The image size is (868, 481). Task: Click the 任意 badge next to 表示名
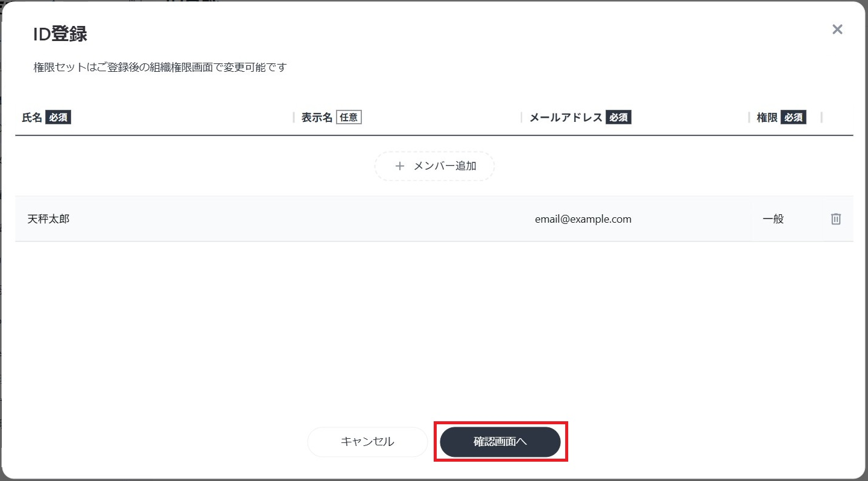[350, 117]
